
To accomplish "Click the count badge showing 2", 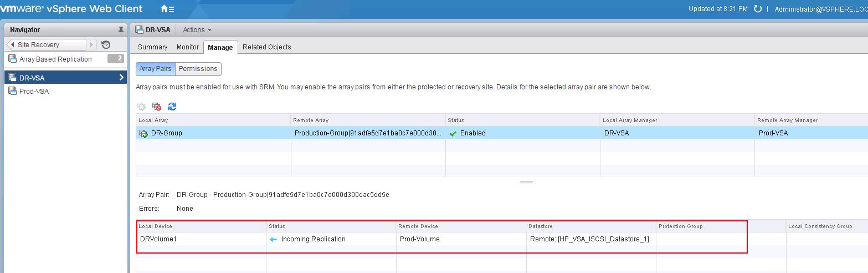I will click(116, 58).
